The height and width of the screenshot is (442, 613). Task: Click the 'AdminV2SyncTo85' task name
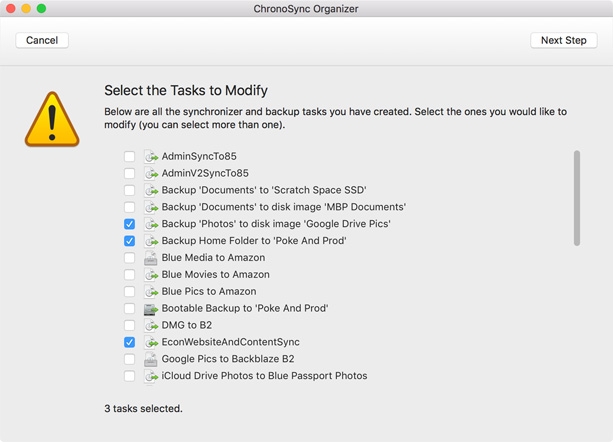pyautogui.click(x=205, y=173)
